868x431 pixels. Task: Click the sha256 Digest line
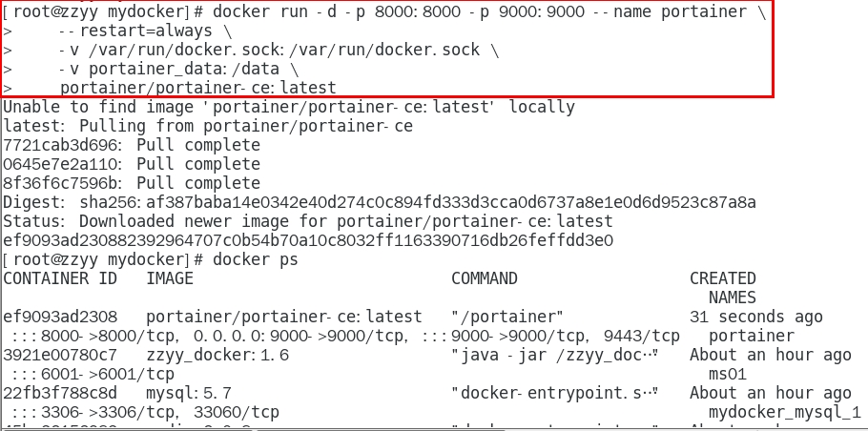click(380, 202)
